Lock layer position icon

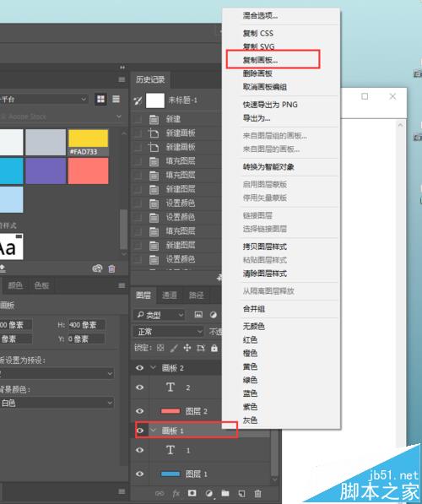tap(187, 348)
